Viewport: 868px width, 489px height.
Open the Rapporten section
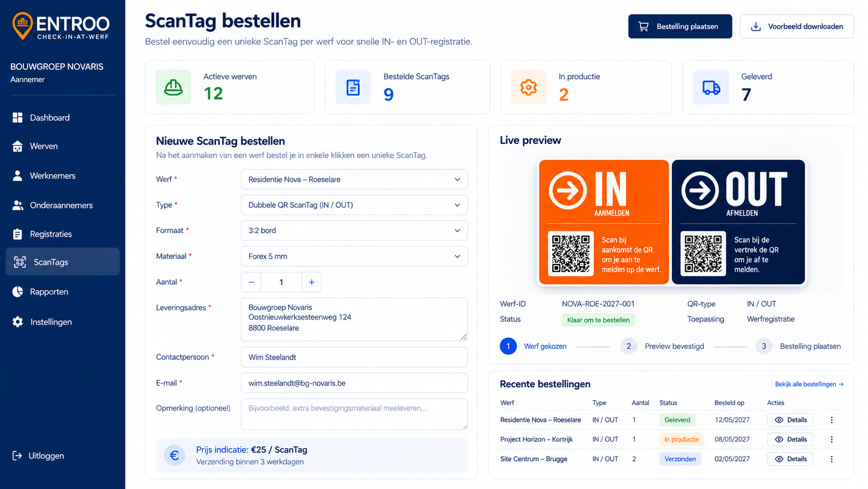click(x=62, y=292)
